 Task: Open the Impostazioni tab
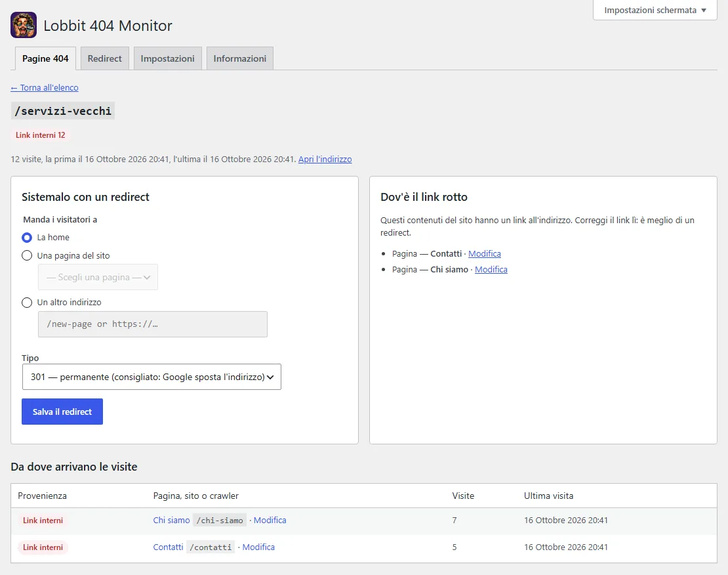point(168,58)
